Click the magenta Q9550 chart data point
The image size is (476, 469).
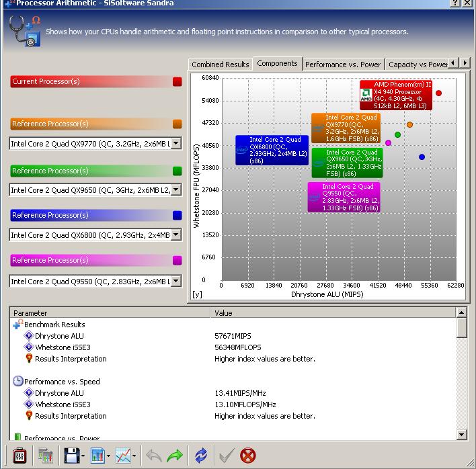(x=388, y=142)
